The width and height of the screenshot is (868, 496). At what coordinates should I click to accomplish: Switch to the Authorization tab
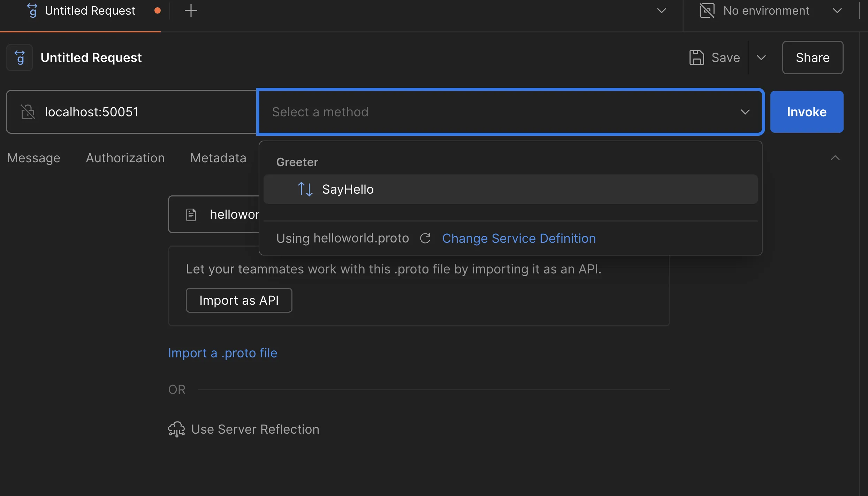pyautogui.click(x=124, y=158)
